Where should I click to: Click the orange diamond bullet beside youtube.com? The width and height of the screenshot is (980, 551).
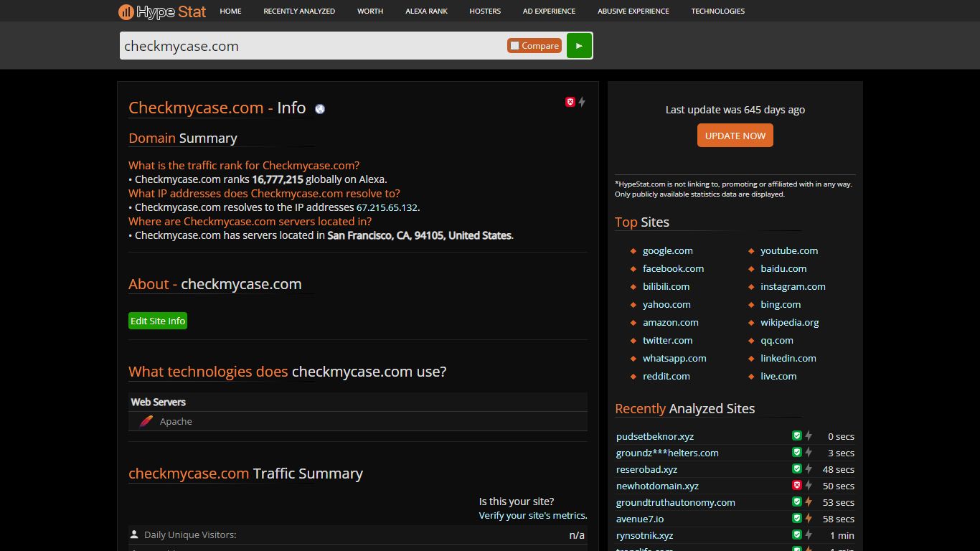click(x=751, y=251)
